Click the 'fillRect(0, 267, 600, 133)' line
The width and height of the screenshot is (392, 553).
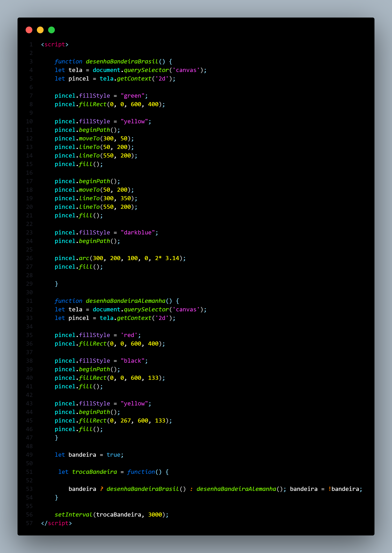point(114,421)
